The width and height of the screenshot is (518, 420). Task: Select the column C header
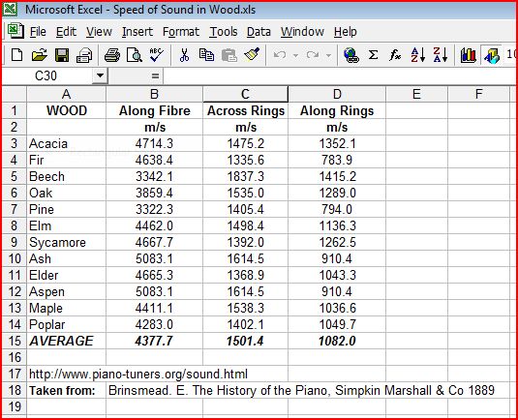[245, 94]
